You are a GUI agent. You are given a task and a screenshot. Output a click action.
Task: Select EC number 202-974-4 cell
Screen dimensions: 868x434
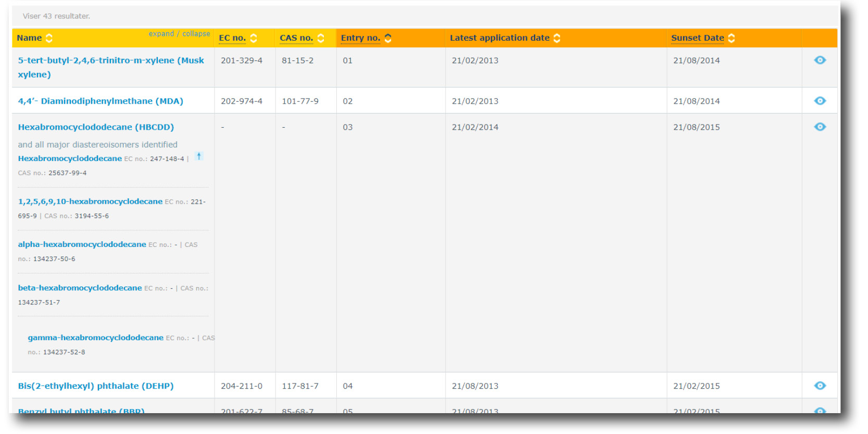pyautogui.click(x=242, y=101)
